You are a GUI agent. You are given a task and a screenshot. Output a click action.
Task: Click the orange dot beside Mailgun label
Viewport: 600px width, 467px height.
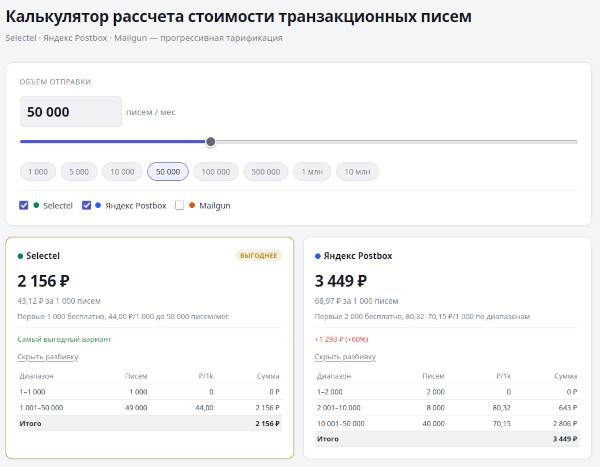[192, 205]
